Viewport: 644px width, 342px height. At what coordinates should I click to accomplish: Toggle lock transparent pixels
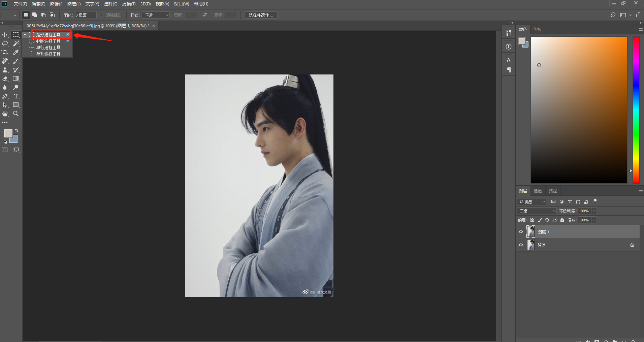pyautogui.click(x=532, y=220)
